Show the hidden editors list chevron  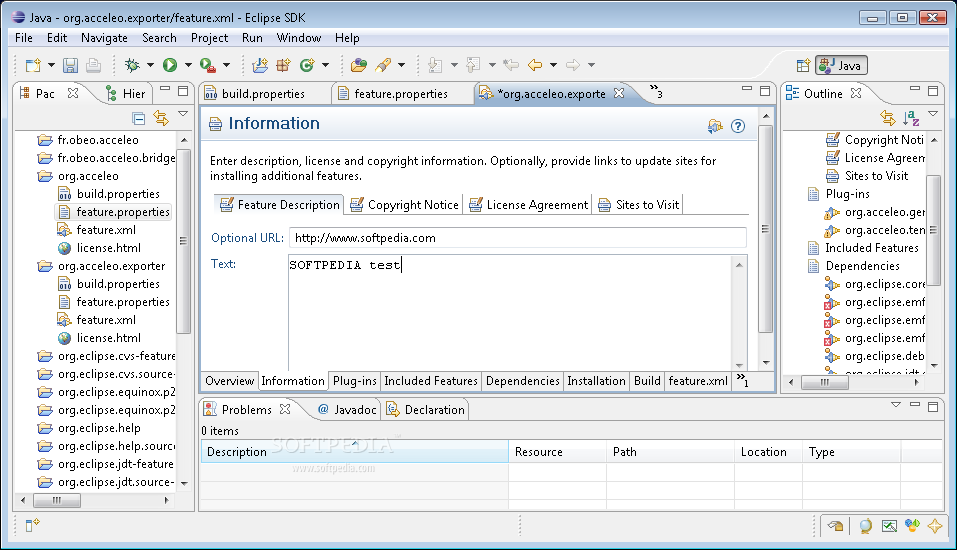point(656,92)
